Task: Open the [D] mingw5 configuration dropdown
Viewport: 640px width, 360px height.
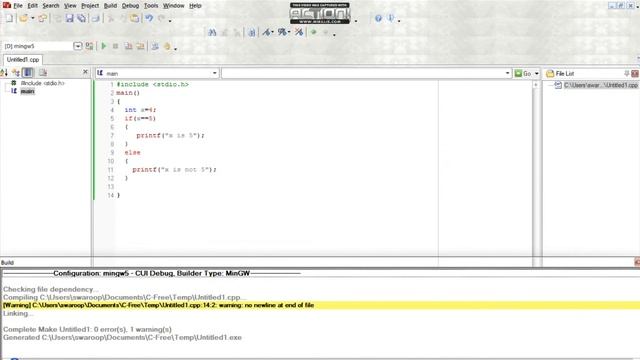Action: pos(78,46)
